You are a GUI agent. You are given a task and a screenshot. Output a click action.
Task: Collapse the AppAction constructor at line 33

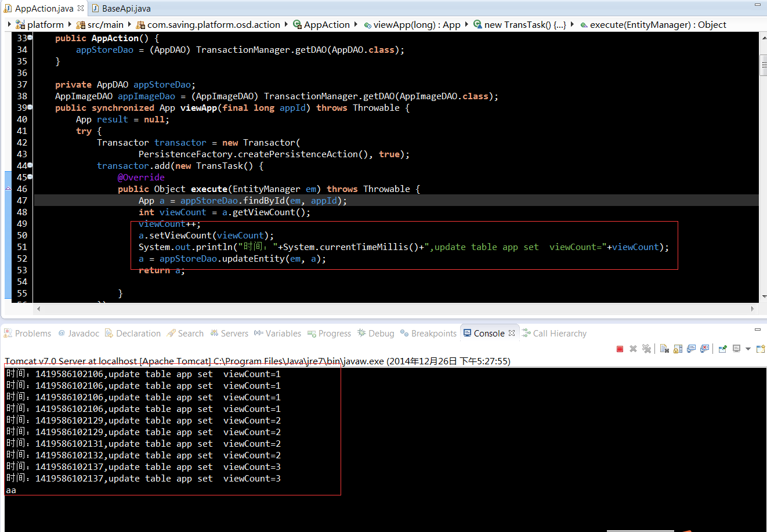(x=30, y=38)
